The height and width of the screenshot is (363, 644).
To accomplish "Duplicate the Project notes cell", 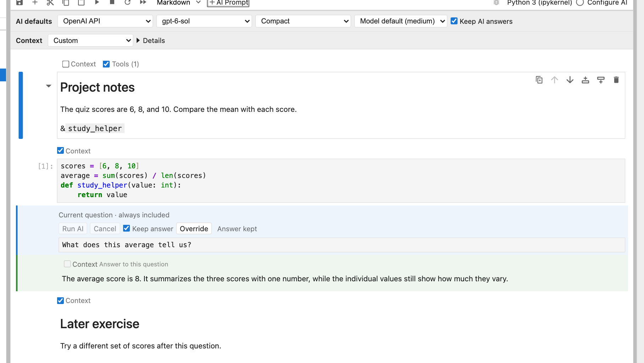I will [539, 80].
